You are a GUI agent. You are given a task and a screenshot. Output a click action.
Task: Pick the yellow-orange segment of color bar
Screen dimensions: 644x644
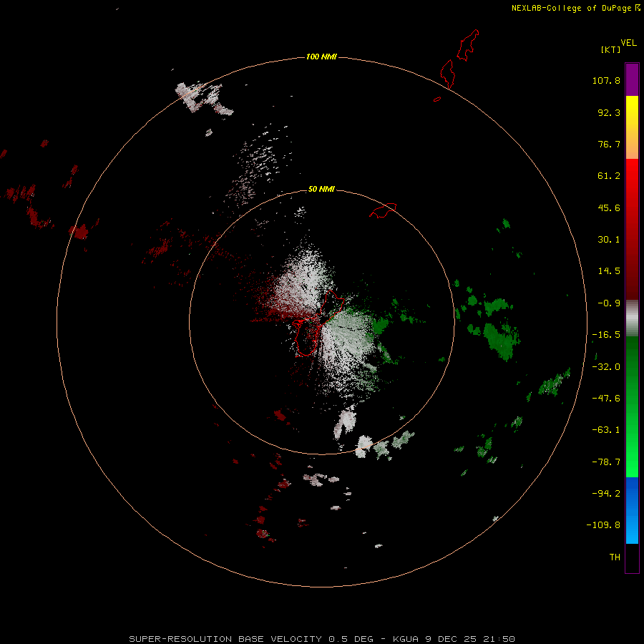(632, 127)
